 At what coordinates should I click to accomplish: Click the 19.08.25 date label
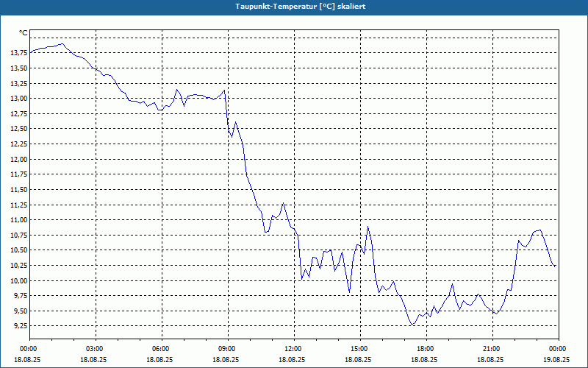(x=556, y=359)
